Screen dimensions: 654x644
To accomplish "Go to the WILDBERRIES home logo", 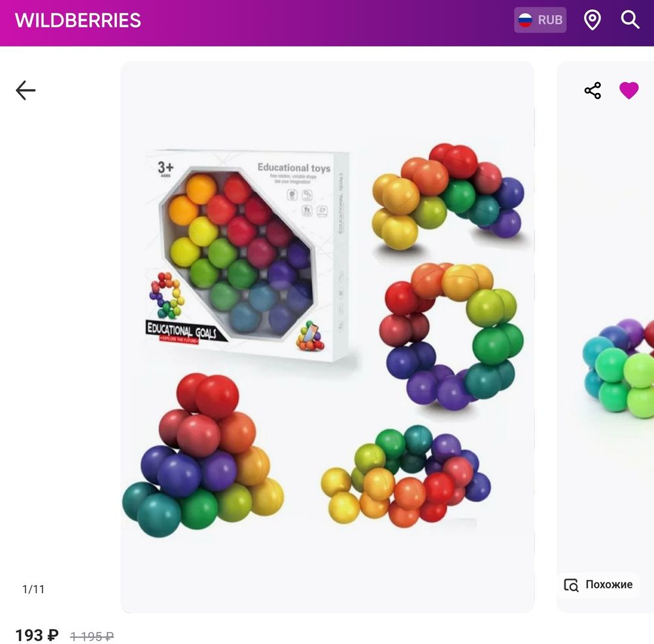I will (78, 20).
